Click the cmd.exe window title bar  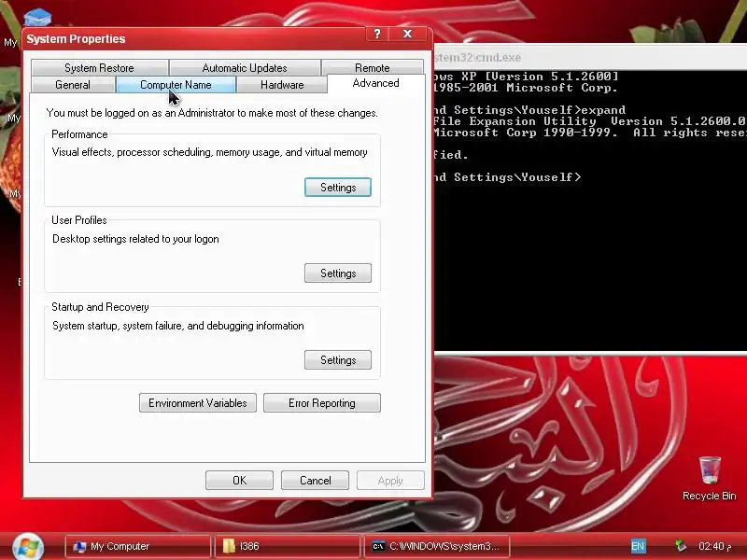point(591,57)
